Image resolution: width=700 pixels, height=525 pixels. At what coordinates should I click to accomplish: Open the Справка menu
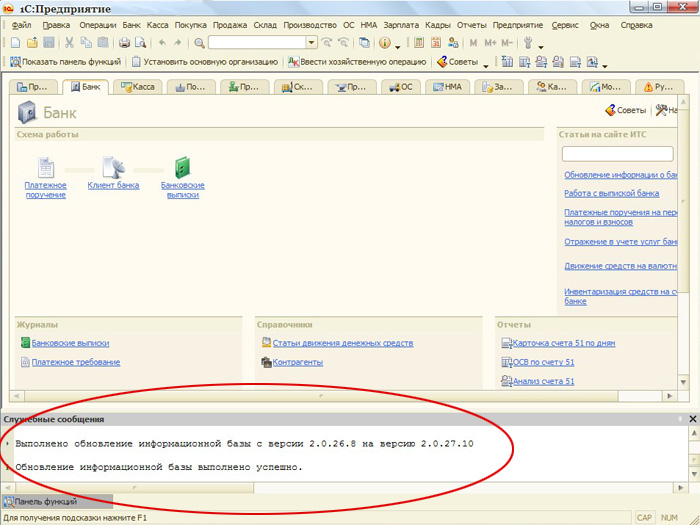point(636,25)
